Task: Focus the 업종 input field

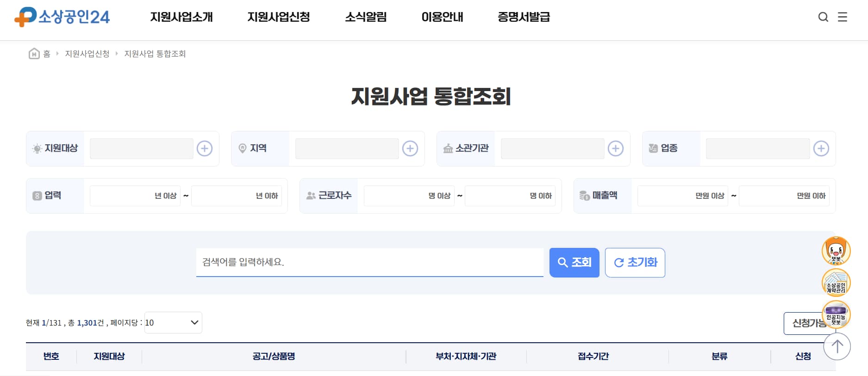Action: [x=758, y=148]
